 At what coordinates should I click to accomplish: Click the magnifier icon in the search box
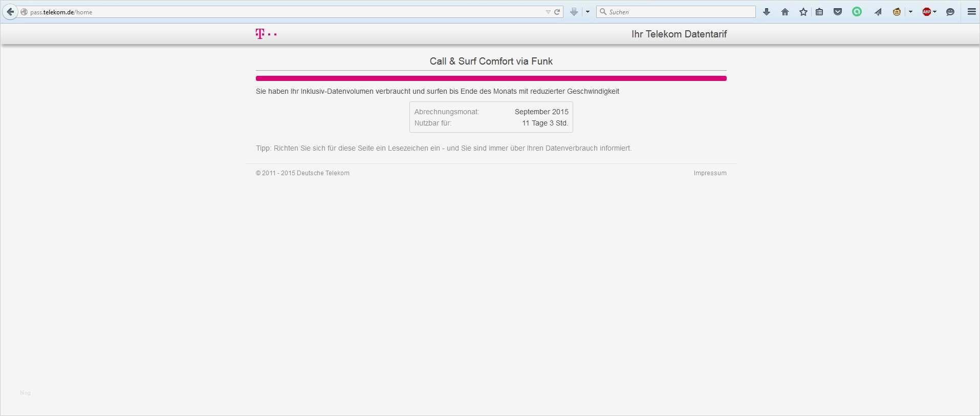[x=603, y=12]
